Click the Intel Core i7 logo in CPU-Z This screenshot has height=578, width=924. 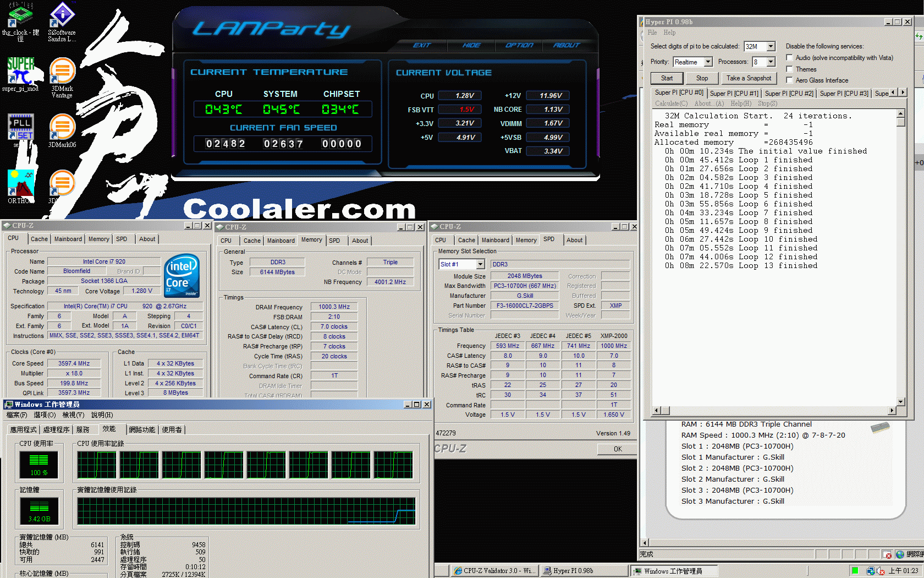[x=182, y=275]
